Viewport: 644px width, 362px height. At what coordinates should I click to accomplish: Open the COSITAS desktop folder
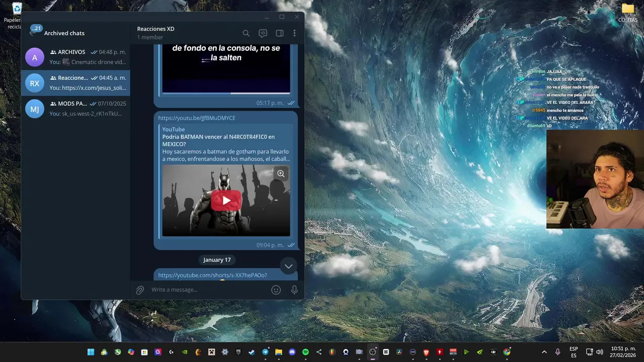click(628, 13)
